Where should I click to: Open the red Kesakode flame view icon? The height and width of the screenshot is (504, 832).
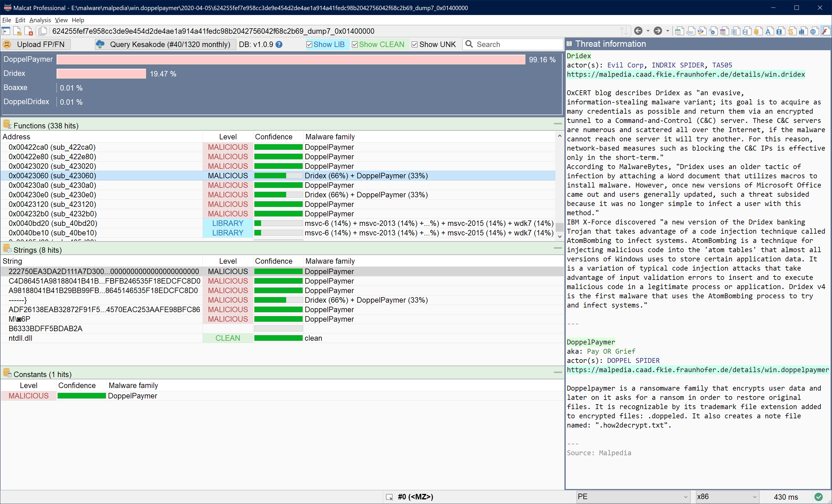coord(825,31)
